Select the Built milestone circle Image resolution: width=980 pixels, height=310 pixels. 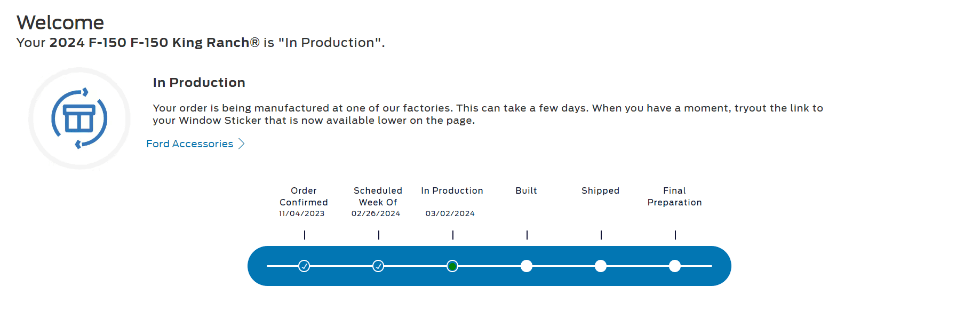pyautogui.click(x=527, y=265)
